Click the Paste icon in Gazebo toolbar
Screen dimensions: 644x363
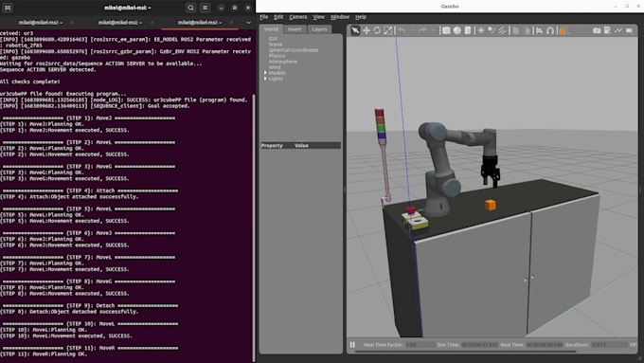(527, 30)
